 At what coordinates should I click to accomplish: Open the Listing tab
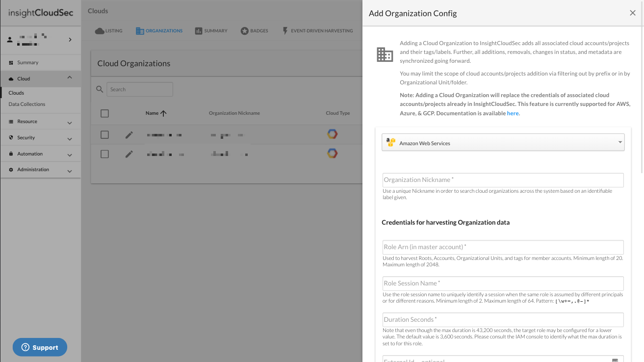tap(108, 31)
